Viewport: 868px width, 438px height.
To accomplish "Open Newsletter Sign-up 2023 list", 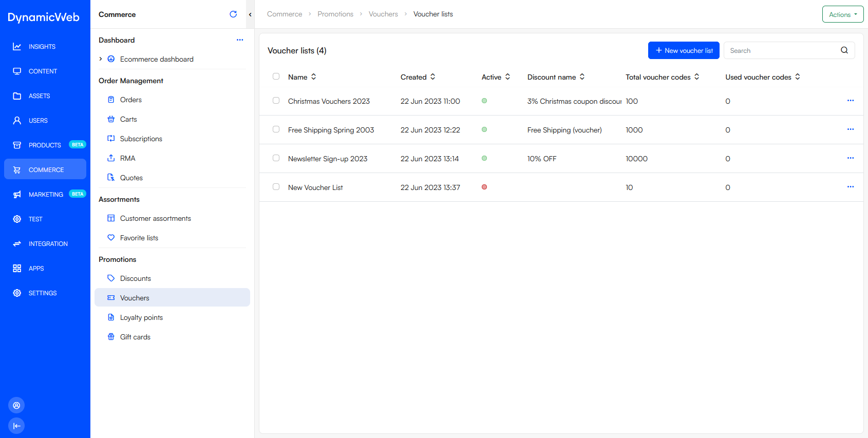I will click(328, 159).
